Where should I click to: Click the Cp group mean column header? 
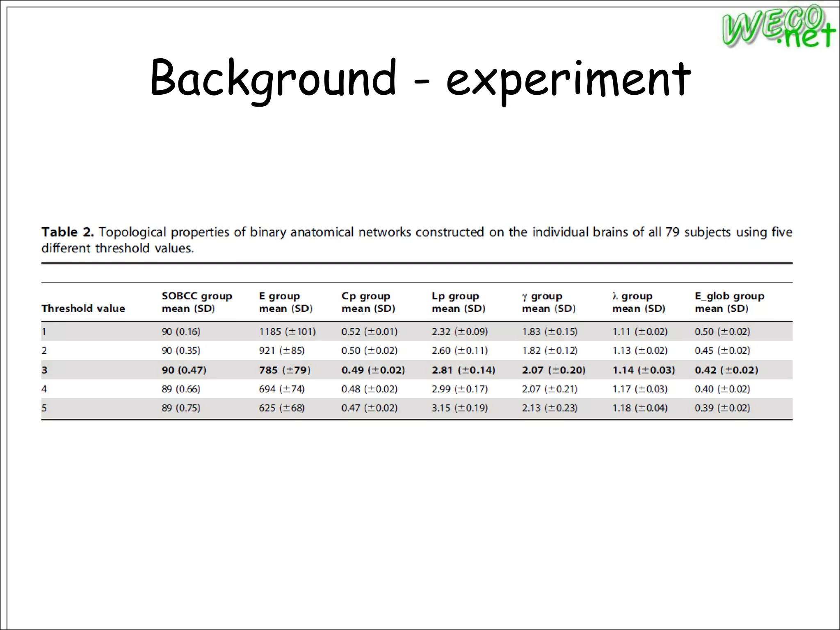point(368,302)
